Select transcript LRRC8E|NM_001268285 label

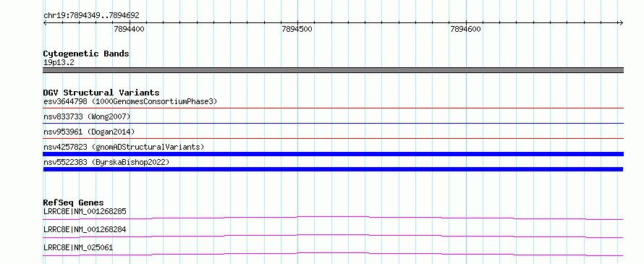[x=85, y=212]
